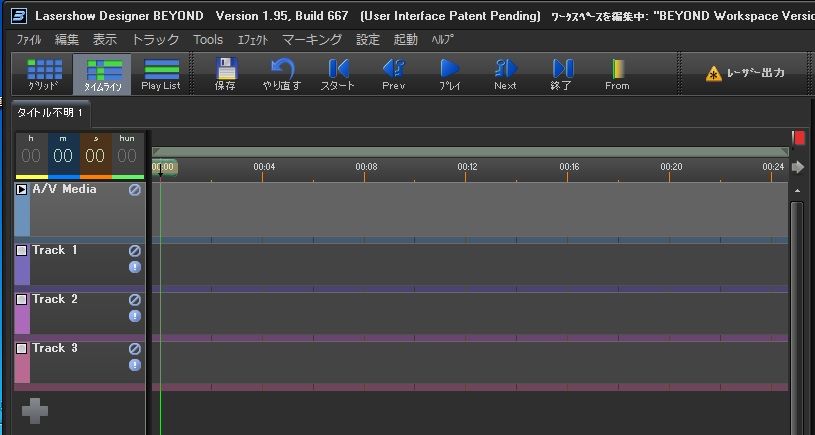The image size is (815, 435).
Task: Click the gray right arrow beside the ruler
Action: pos(798,167)
